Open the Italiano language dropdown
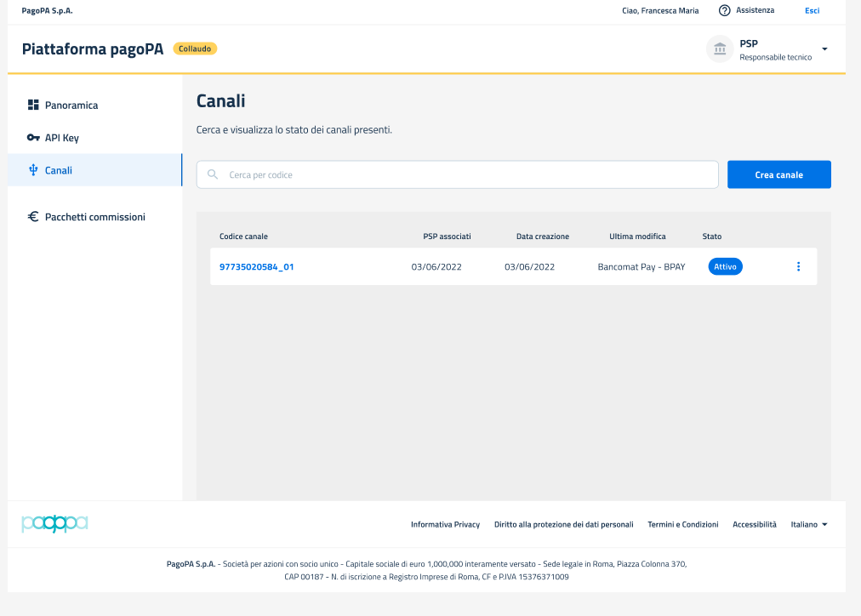This screenshot has width=861, height=616. click(809, 524)
